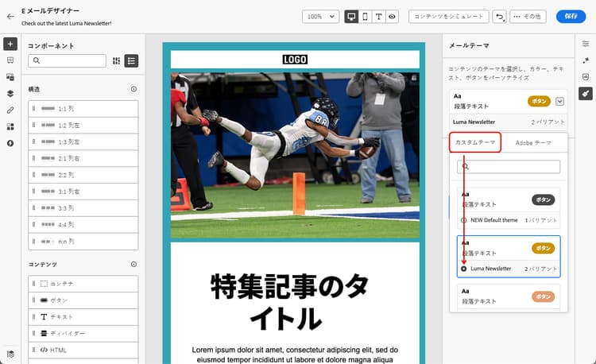Select the 1:2 列左 structure
The height and width of the screenshot is (364, 596).
point(83,126)
